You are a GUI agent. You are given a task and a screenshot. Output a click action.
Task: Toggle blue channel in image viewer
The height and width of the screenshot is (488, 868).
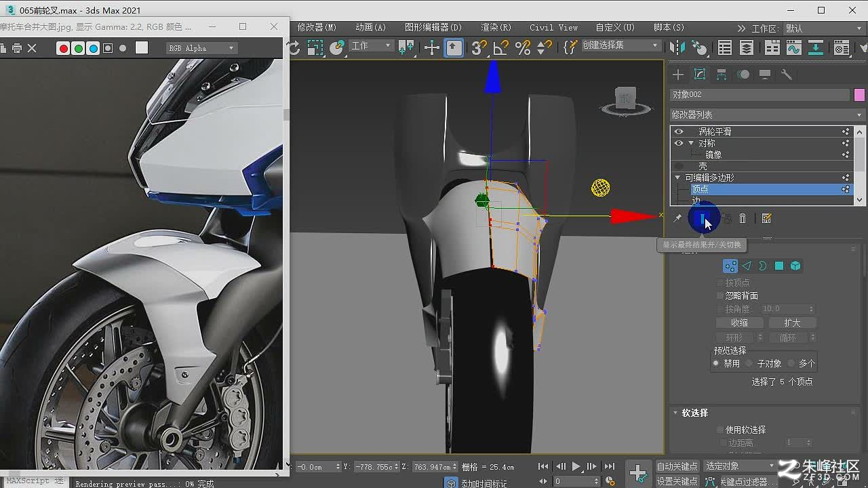[93, 48]
